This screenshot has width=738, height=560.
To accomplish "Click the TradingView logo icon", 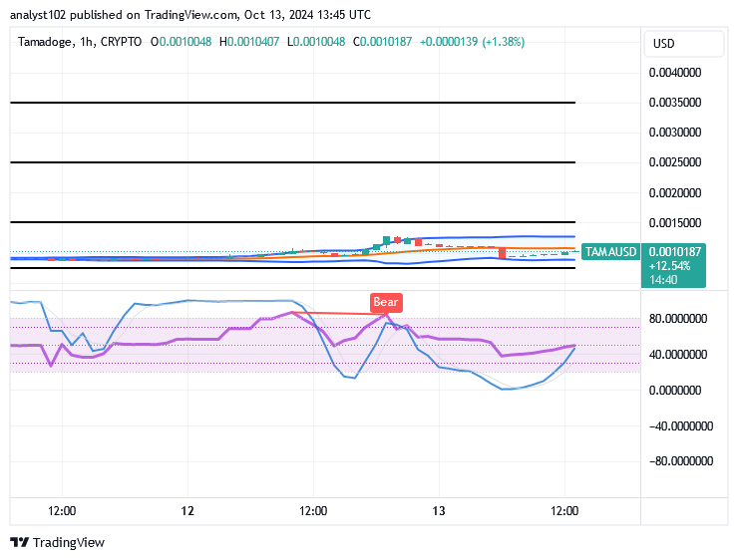I will point(19,542).
